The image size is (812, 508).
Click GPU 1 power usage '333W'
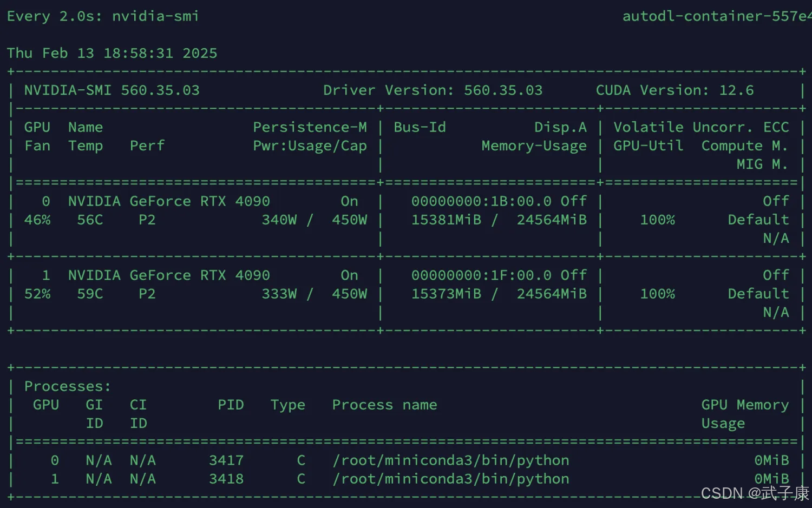pos(279,294)
